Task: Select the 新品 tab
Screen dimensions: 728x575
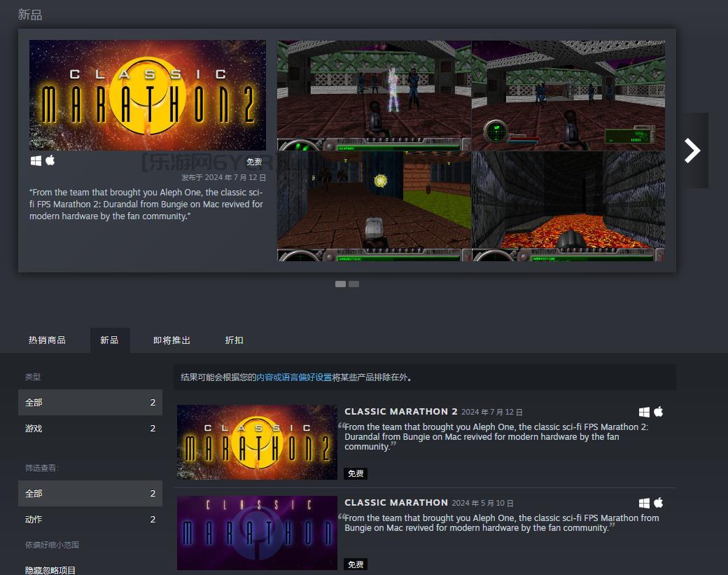Action: (x=110, y=340)
